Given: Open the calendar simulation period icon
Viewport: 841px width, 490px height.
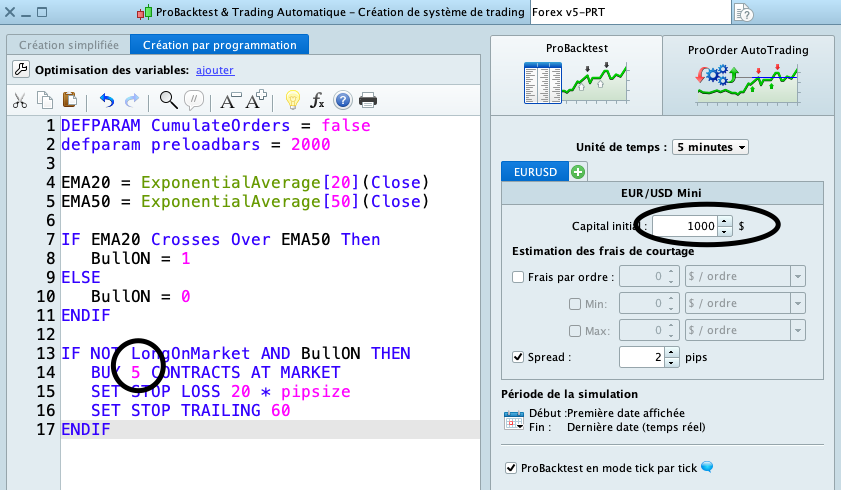Looking at the screenshot, I should (513, 420).
